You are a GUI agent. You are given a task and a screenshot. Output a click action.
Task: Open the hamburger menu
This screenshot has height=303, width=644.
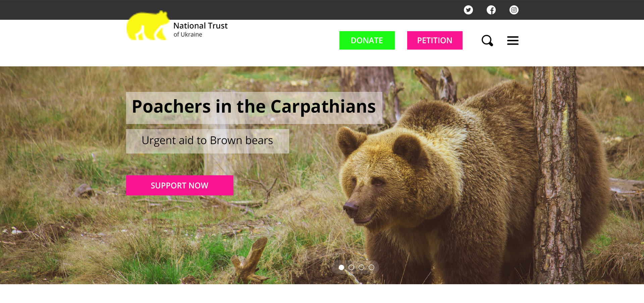[x=513, y=41]
